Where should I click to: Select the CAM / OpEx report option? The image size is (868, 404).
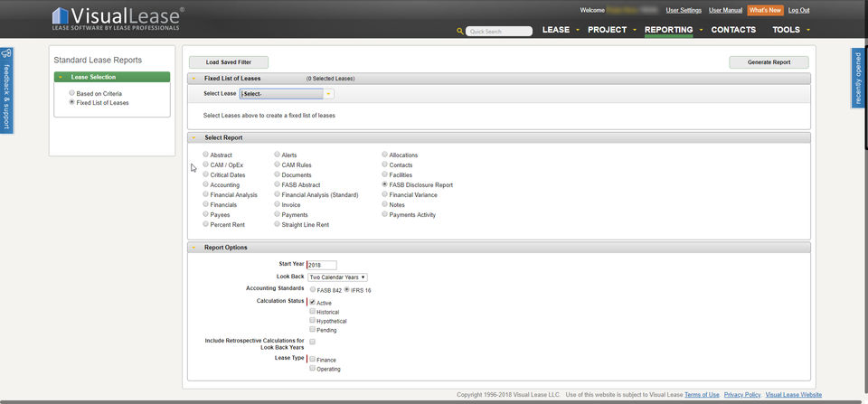pyautogui.click(x=206, y=164)
